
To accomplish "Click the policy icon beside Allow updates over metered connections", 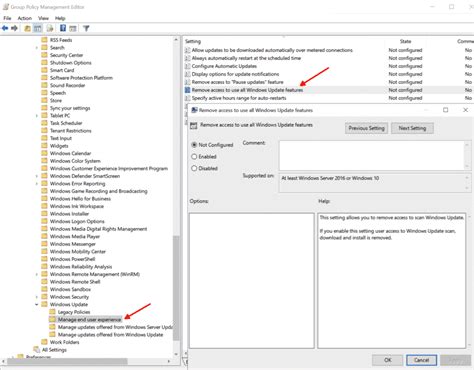I will pos(188,50).
